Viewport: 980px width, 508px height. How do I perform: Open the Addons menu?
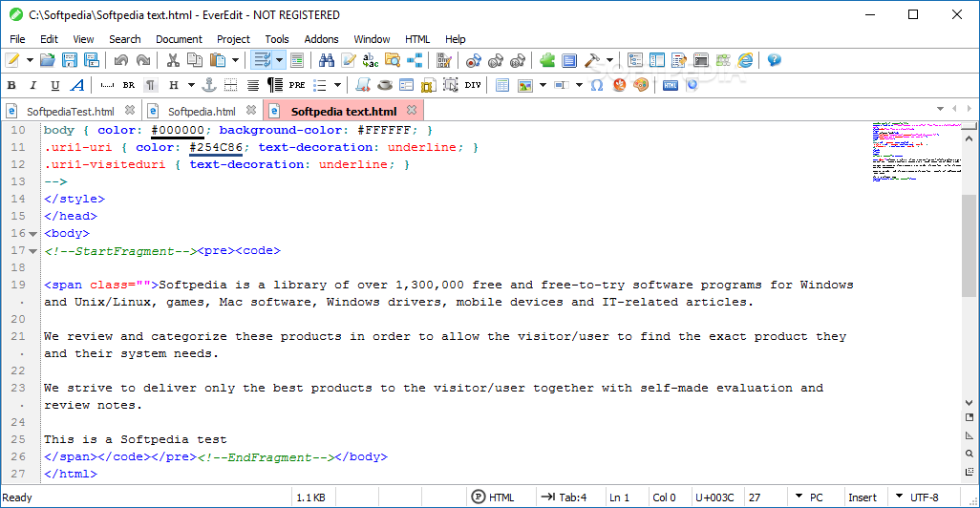pos(321,39)
